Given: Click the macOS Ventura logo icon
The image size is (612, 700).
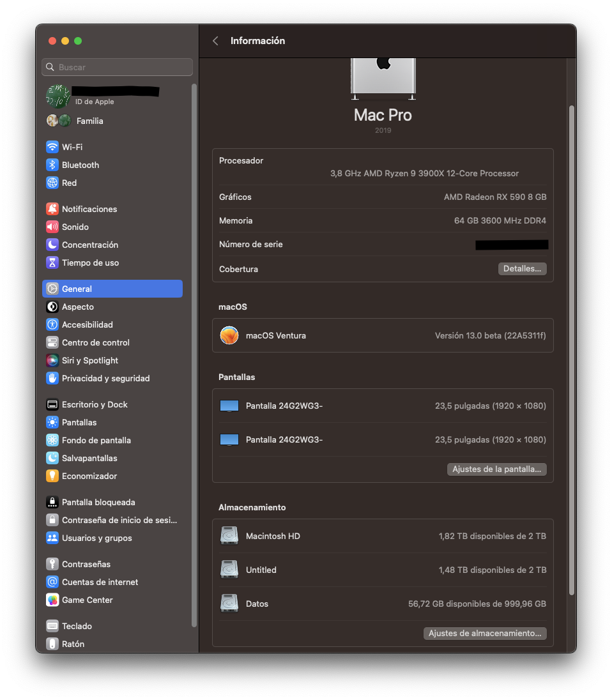Looking at the screenshot, I should [x=229, y=335].
